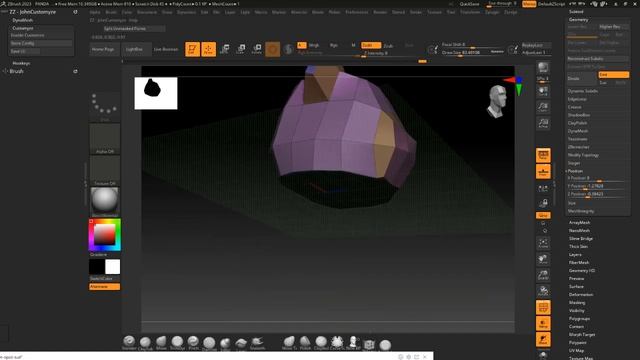
Task: Click the Frame icon on right shelf
Action: coord(543,244)
